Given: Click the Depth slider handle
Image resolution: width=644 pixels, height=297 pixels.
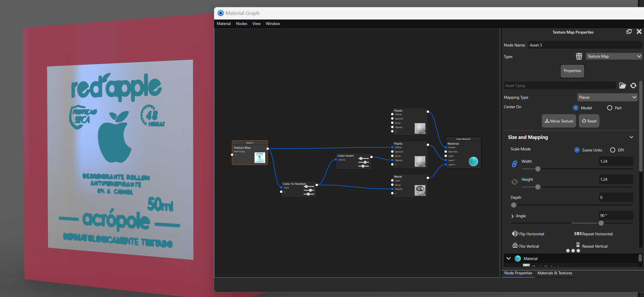Looking at the screenshot, I should pos(514,205).
